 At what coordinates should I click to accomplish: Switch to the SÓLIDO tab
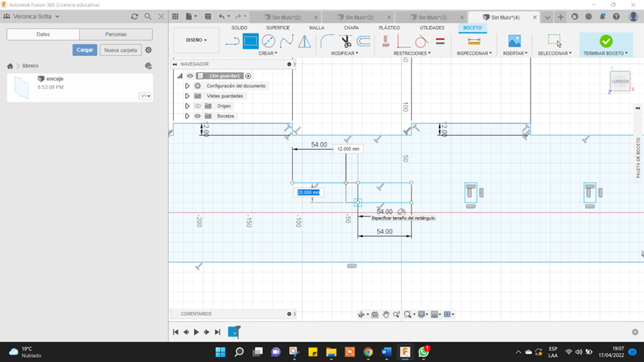(x=239, y=28)
